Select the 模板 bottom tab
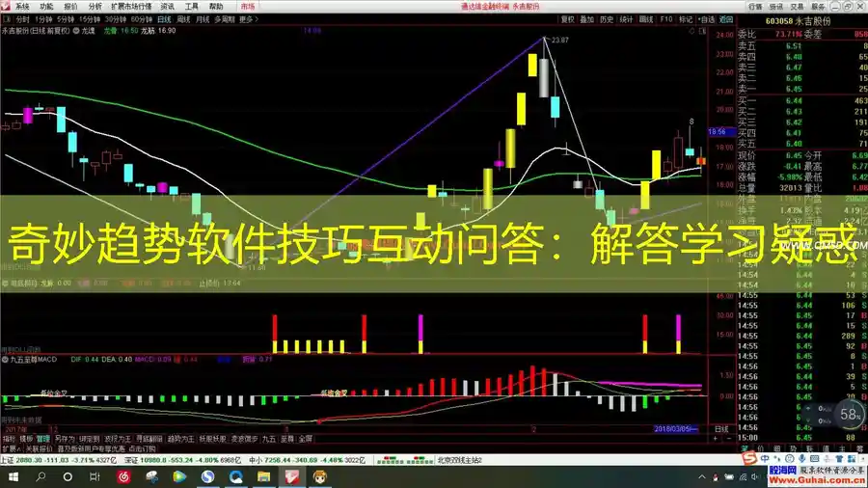The height and width of the screenshot is (488, 868). click(x=26, y=439)
